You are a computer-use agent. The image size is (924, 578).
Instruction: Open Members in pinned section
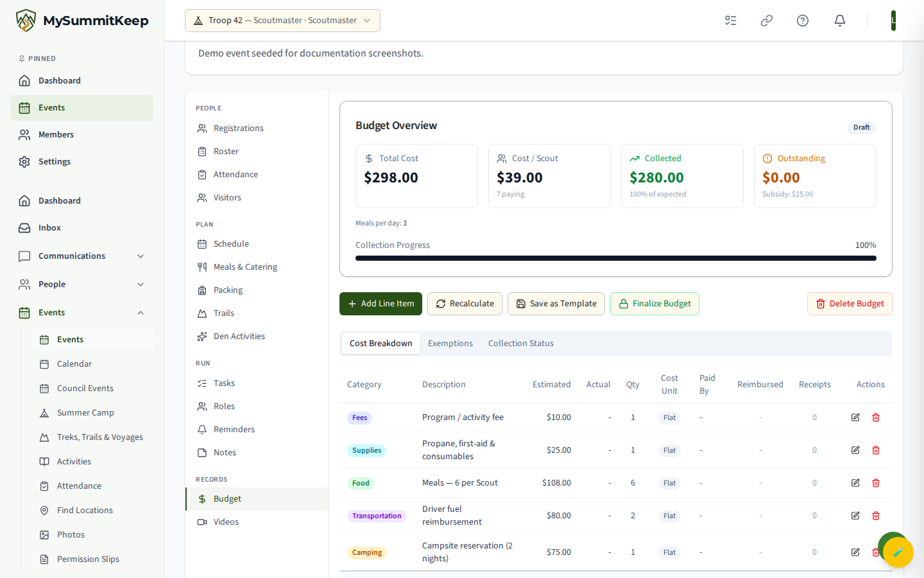pyautogui.click(x=81, y=135)
